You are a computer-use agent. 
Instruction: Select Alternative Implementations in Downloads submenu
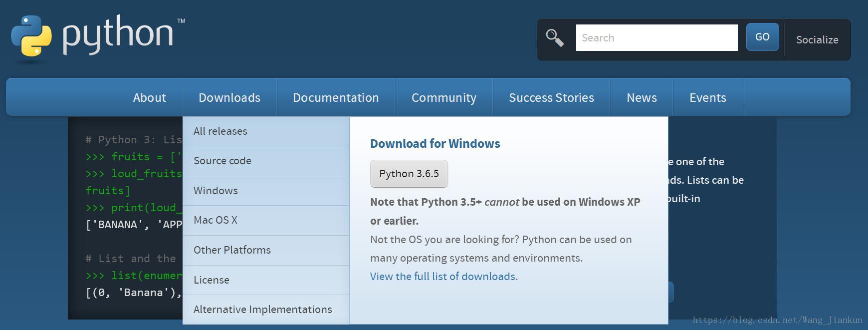[266, 310]
